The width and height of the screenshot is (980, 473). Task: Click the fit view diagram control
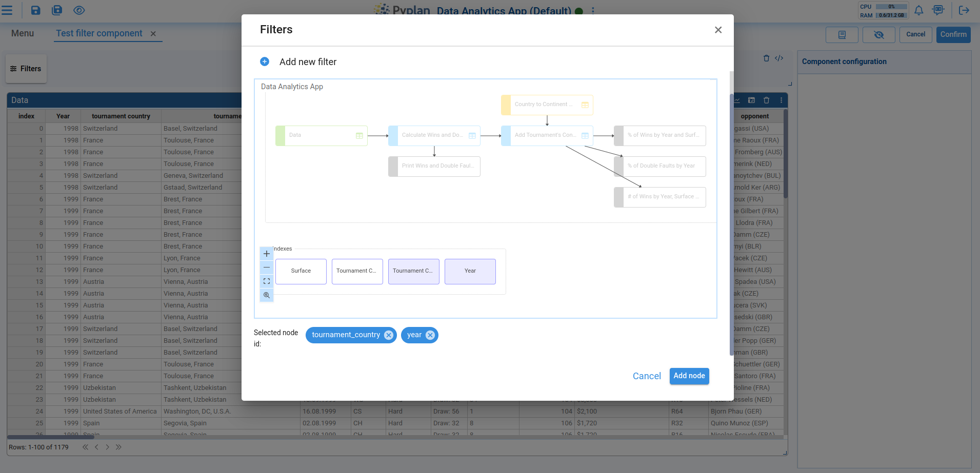(x=267, y=281)
